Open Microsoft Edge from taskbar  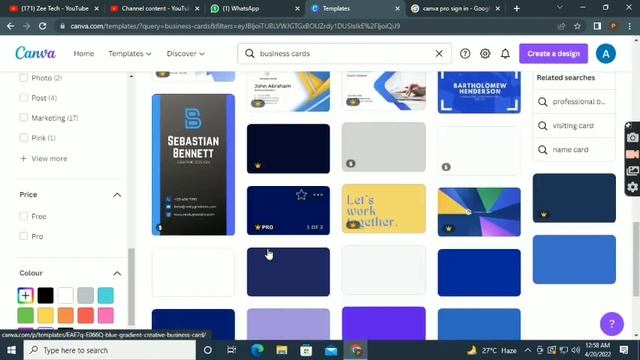click(x=257, y=350)
